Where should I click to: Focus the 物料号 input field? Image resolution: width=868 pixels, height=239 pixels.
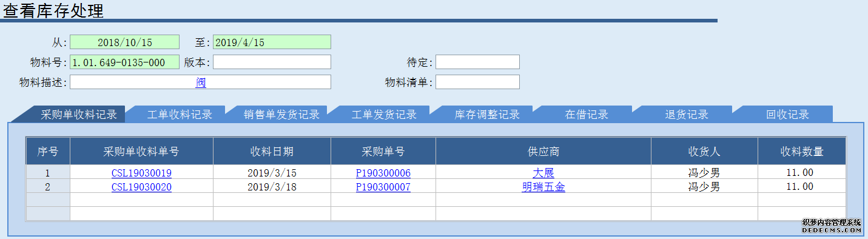[x=124, y=62]
